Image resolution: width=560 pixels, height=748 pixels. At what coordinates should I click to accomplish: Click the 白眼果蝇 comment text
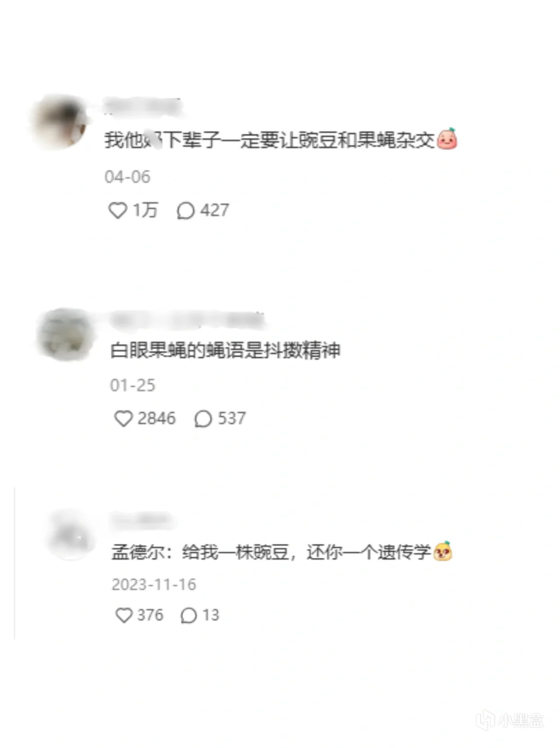click(226, 351)
